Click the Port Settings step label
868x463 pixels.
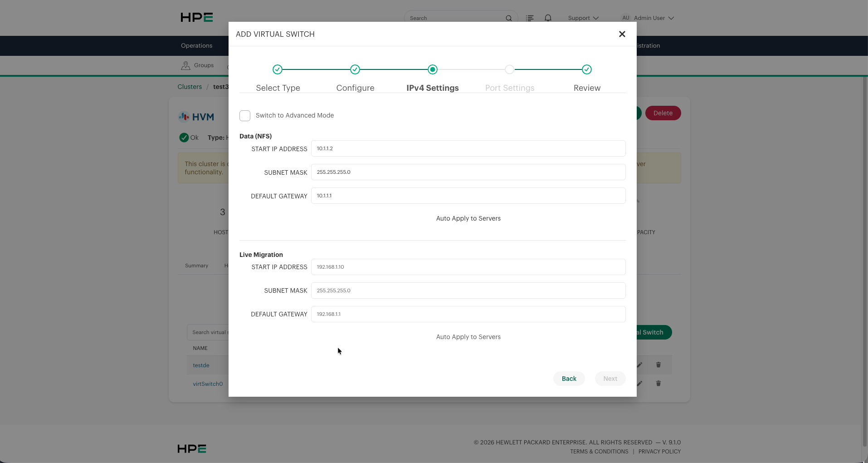click(x=510, y=88)
